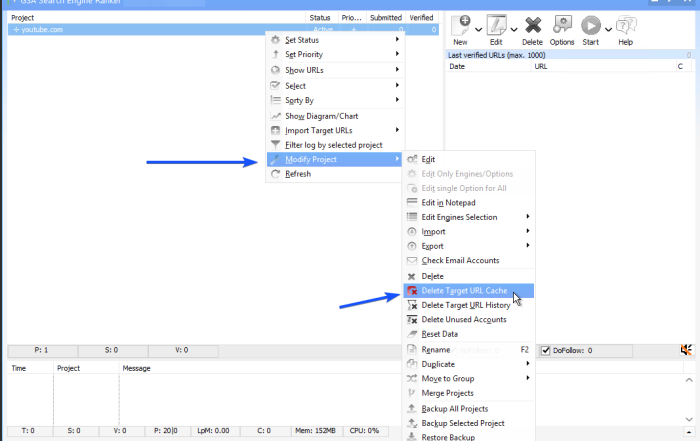Open the Edit button dropdown arrow
700x441 pixels.
514,28
